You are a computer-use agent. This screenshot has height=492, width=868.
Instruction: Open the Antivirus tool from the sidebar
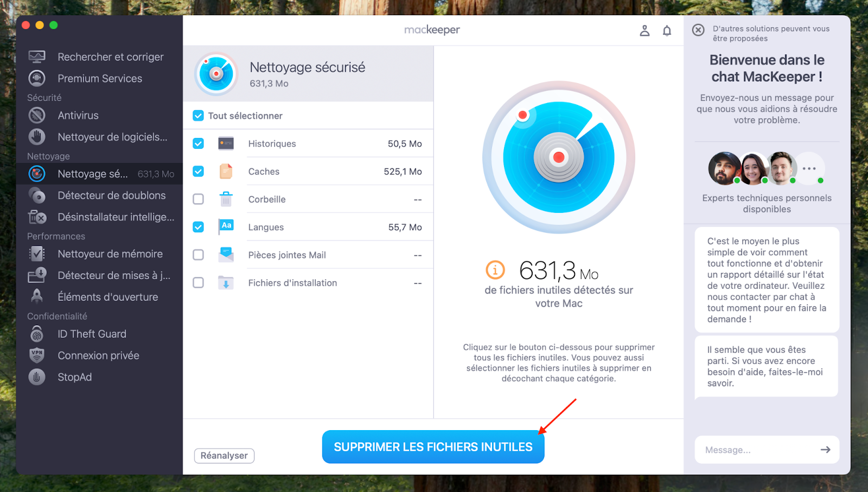[79, 115]
